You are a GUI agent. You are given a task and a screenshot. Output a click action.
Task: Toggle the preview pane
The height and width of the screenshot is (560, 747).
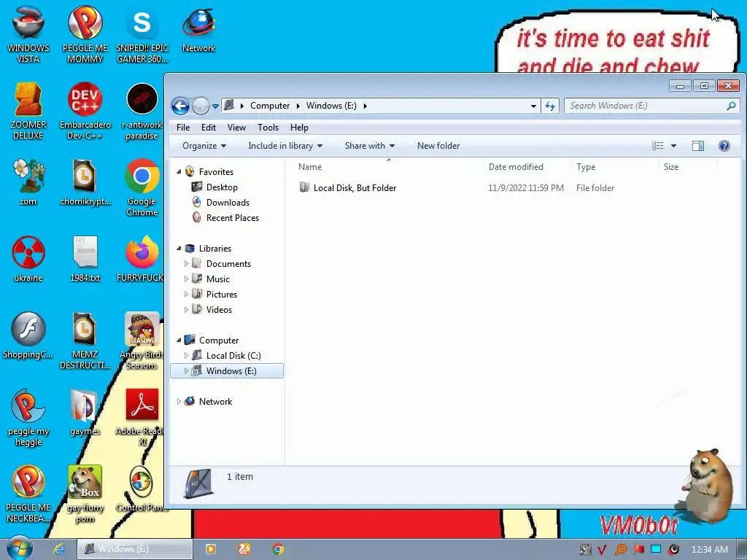pos(698,146)
